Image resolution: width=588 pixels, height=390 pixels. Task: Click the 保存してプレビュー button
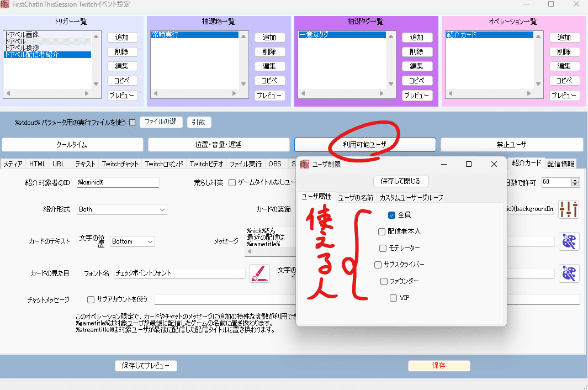(x=146, y=366)
